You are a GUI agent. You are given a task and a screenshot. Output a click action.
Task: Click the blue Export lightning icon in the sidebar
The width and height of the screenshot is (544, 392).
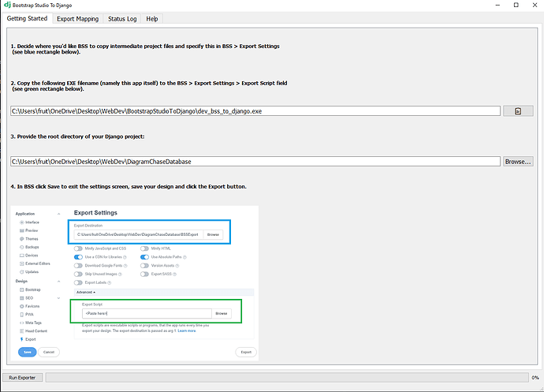click(22, 339)
